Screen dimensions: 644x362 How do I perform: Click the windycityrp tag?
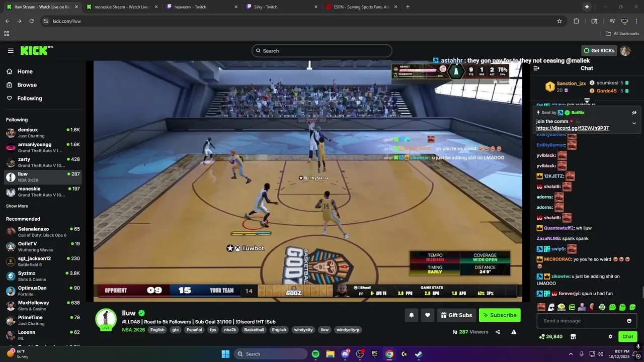(x=348, y=330)
